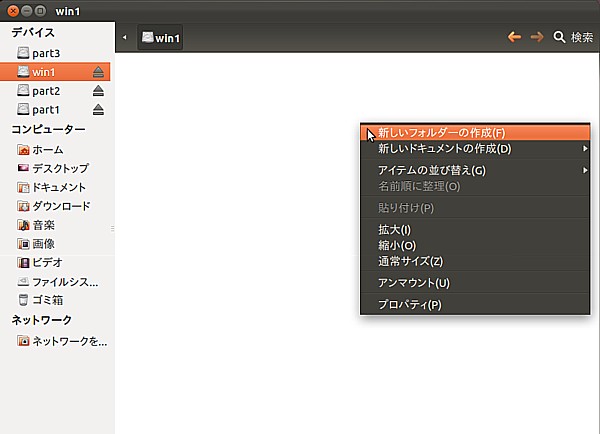Click the left path-scroll arrow before win1
The width and height of the screenshot is (600, 434).
(125, 38)
